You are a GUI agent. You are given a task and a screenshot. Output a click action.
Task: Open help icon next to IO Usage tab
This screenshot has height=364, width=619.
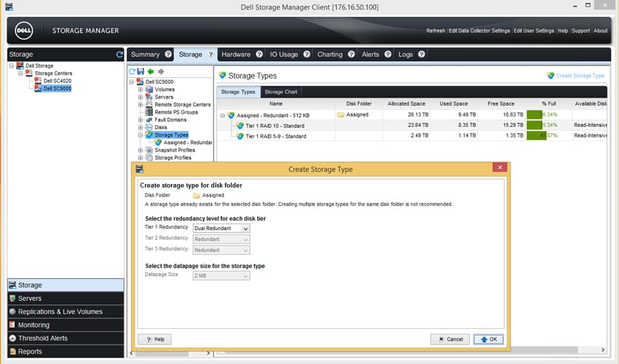pyautogui.click(x=307, y=55)
